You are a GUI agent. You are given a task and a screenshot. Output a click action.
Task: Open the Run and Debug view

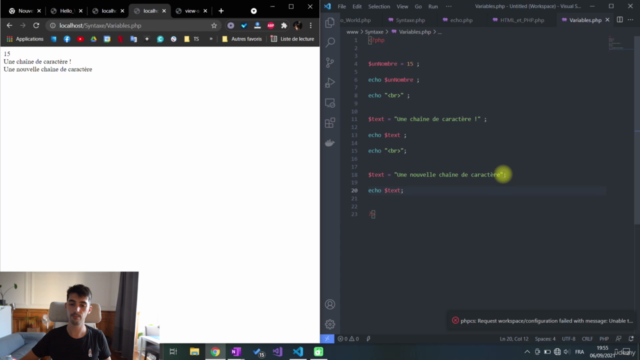tap(330, 82)
